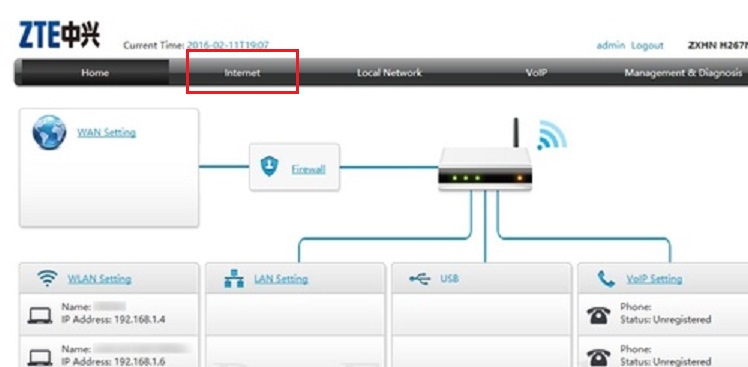The image size is (748, 367).
Task: Click the current time value
Action: (x=228, y=45)
